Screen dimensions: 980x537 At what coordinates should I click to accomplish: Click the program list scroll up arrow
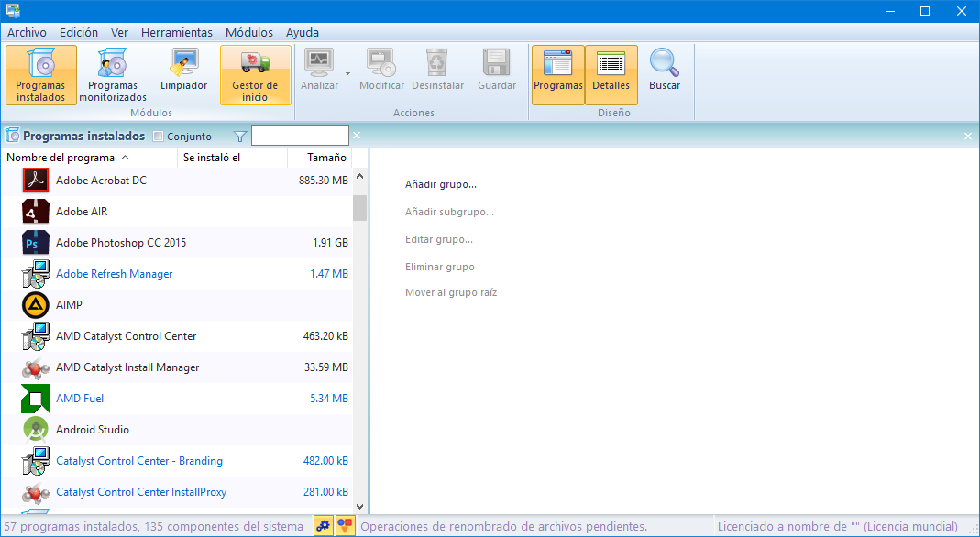pos(359,177)
